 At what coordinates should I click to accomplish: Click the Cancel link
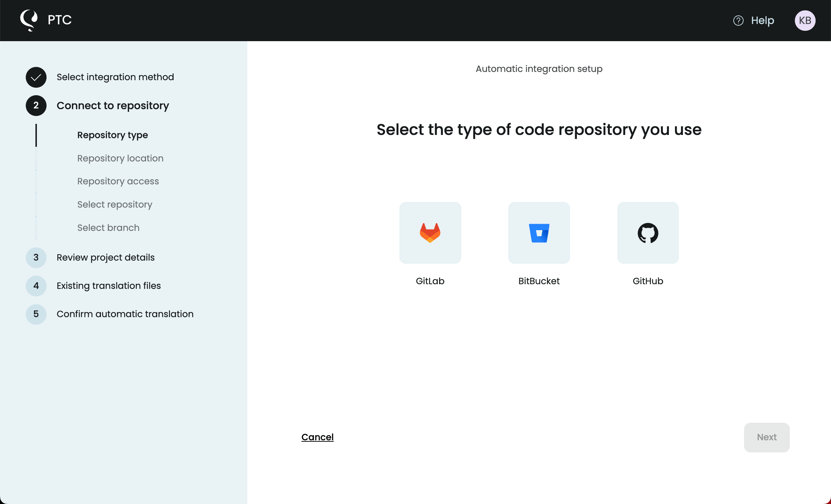pos(317,437)
